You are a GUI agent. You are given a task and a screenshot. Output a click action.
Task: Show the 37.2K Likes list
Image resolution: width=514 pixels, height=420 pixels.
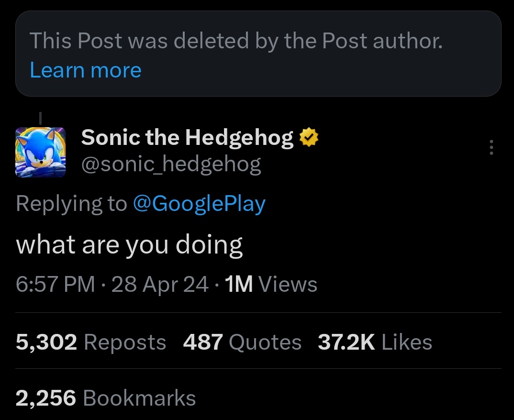(375, 342)
